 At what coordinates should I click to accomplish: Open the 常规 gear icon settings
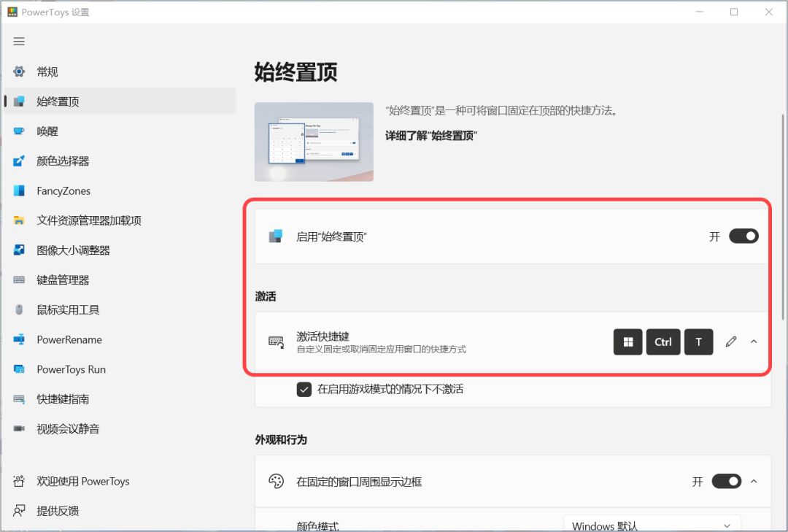[x=19, y=72]
